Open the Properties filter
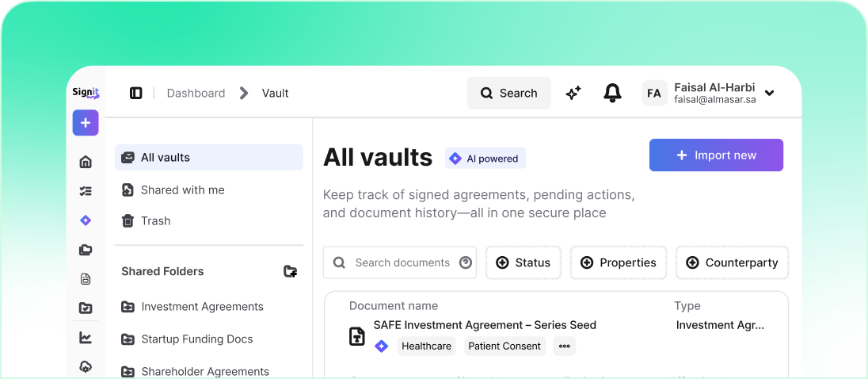 [619, 262]
